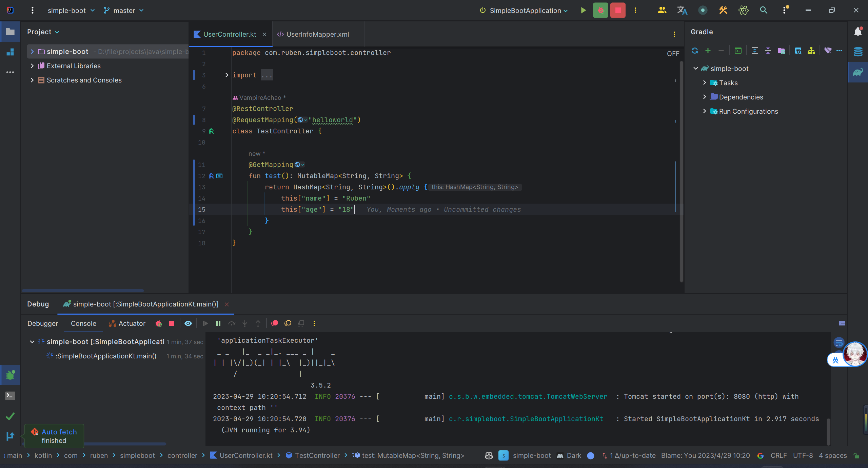The height and width of the screenshot is (468, 868).
Task: Expand the Gradle Dependencies node
Action: (x=705, y=97)
